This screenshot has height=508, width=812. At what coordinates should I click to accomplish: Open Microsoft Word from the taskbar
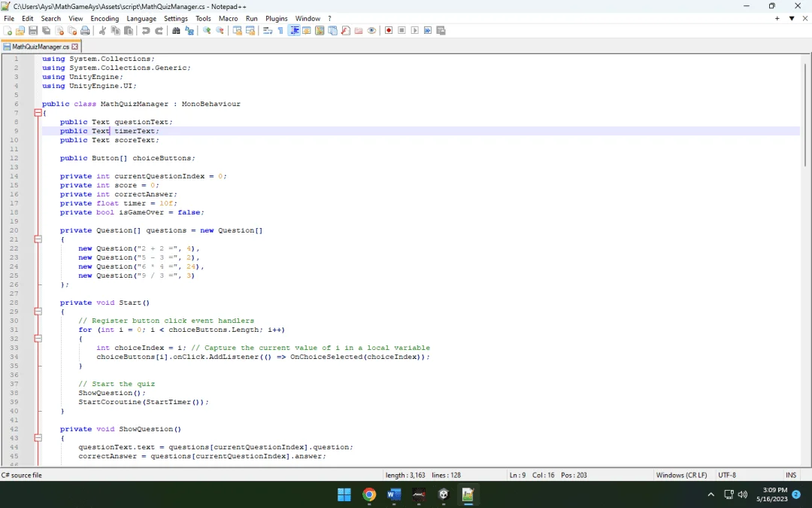394,494
